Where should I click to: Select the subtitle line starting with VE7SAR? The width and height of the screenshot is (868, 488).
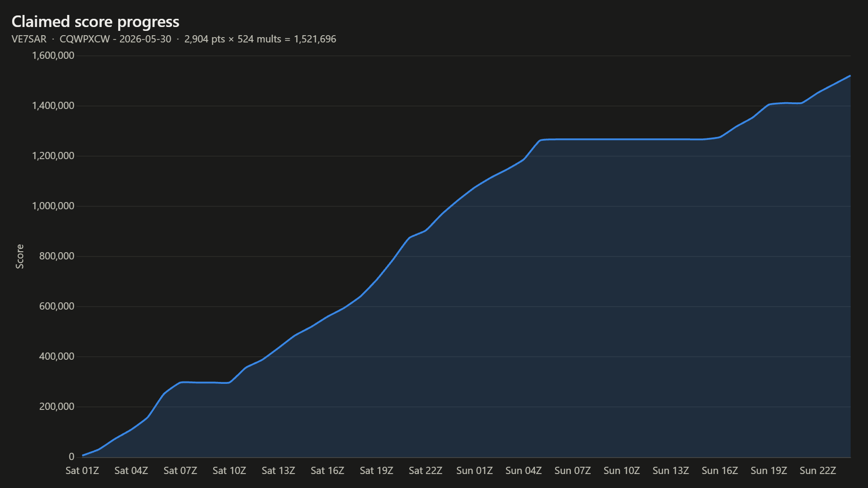pos(174,39)
